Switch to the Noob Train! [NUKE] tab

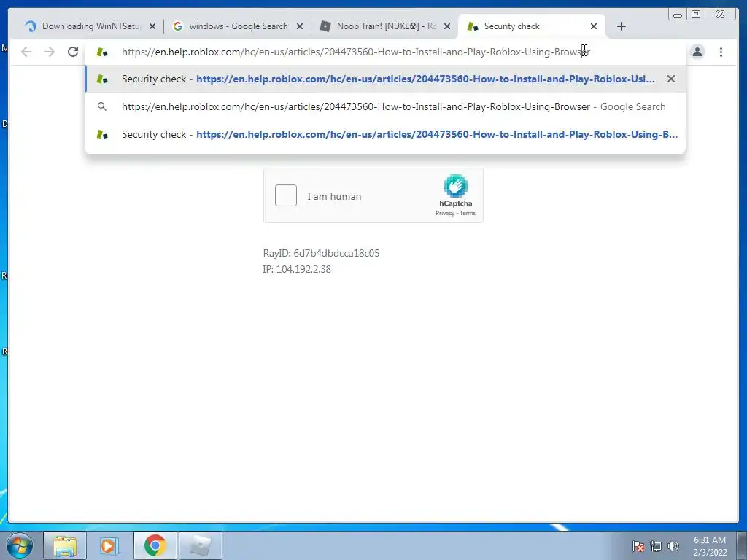(386, 26)
